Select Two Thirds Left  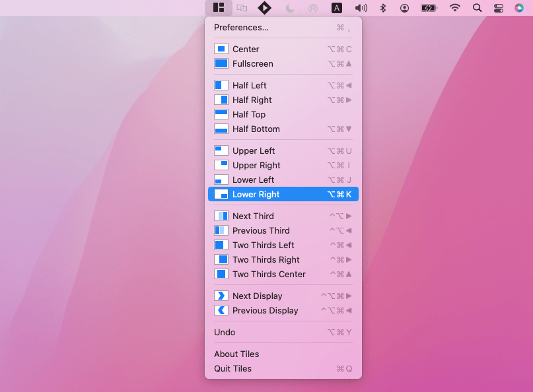point(283,245)
